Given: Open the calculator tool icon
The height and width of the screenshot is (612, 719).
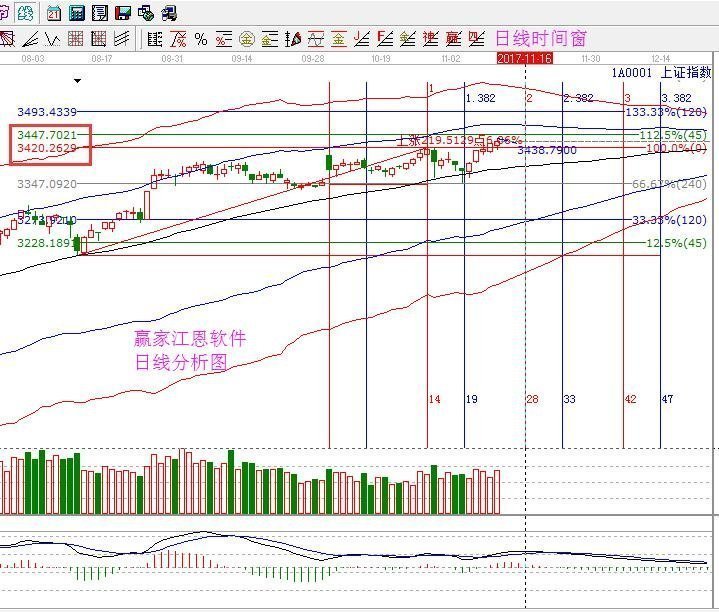Looking at the screenshot, I should pyautogui.click(x=77, y=13).
